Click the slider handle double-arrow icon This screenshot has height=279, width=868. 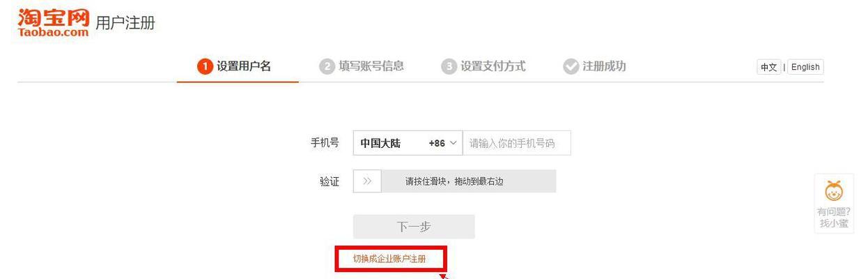point(367,181)
